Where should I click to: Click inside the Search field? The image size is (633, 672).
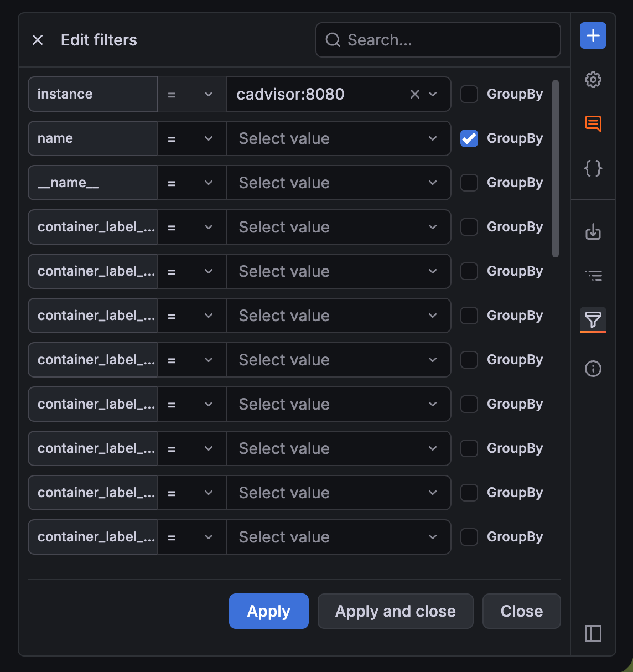tap(438, 40)
